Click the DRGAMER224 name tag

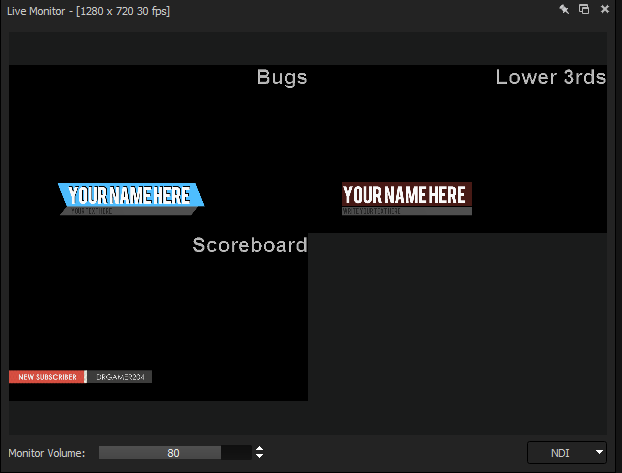pos(120,377)
